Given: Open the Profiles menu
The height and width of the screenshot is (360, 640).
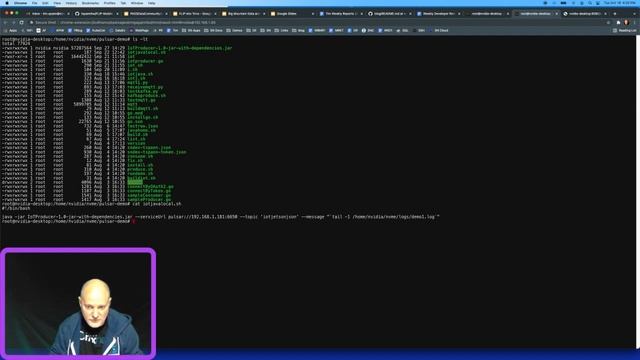Looking at the screenshot, I should click(109, 3).
